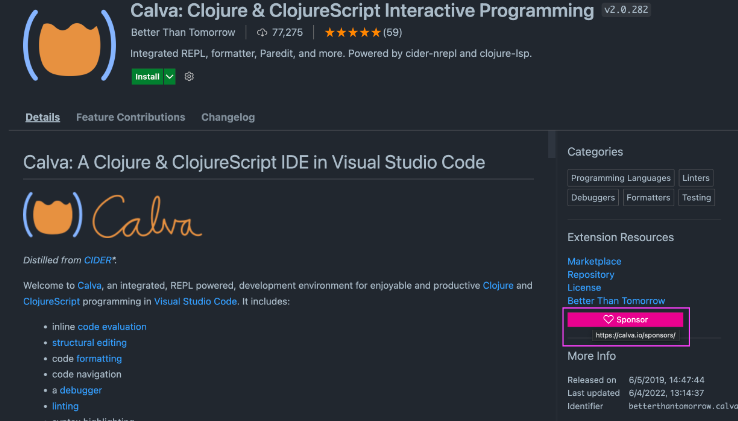Open the Calva link in welcome text
Screen dimensions: 738x421
(x=89, y=285)
